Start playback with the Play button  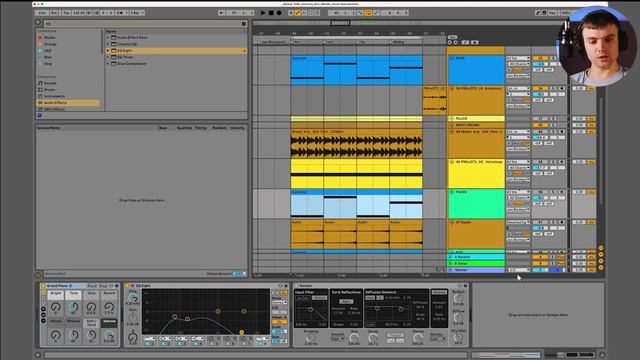click(263, 13)
